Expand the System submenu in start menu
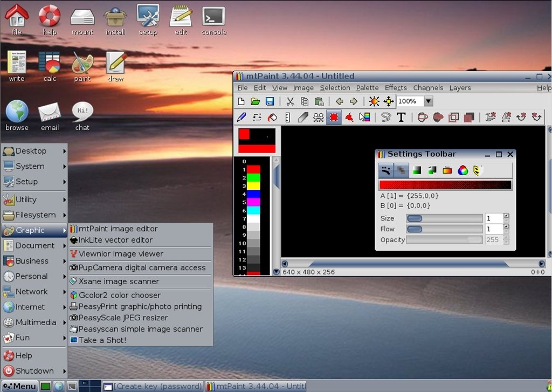The width and height of the screenshot is (552, 392). click(34, 166)
